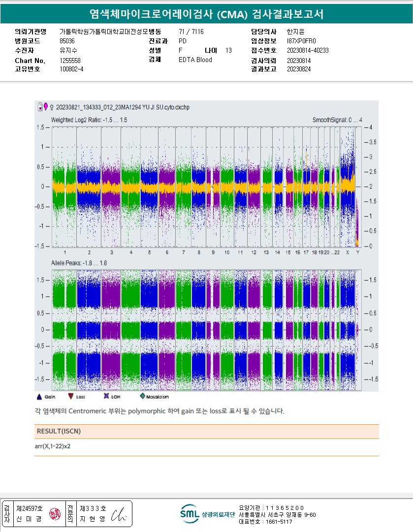
Task: Click the RESULT(ISCN) section header
Action: tap(59, 431)
